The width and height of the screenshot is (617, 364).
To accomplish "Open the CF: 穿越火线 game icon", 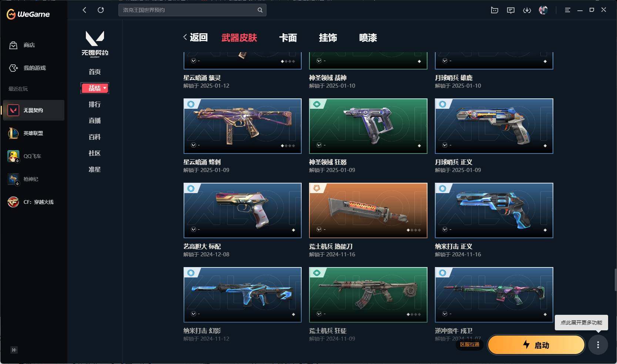I will click(13, 202).
